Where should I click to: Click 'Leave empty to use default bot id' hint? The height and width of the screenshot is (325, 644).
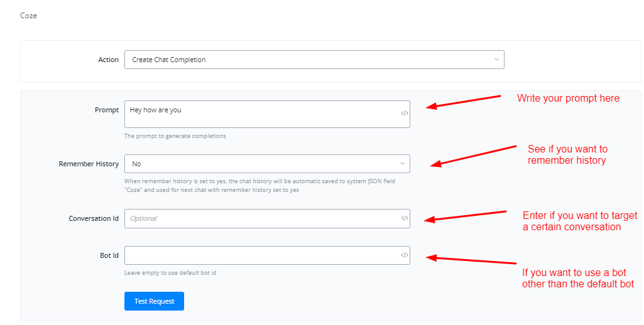[170, 273]
